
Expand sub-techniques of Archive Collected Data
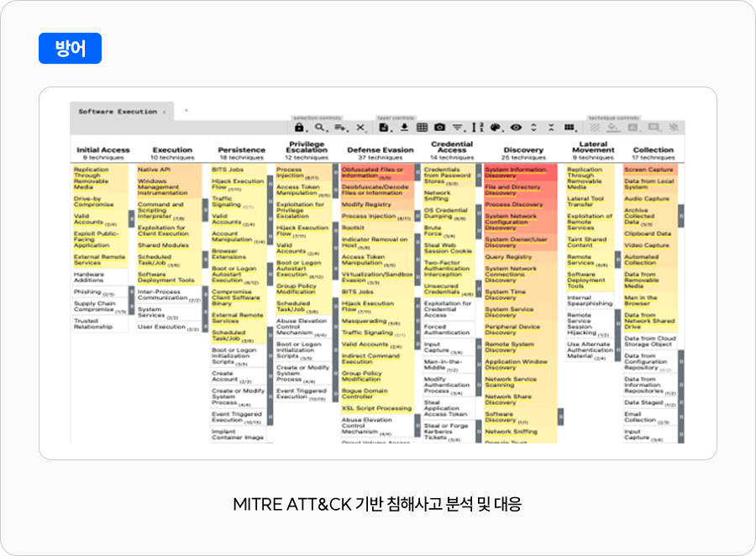(x=680, y=216)
